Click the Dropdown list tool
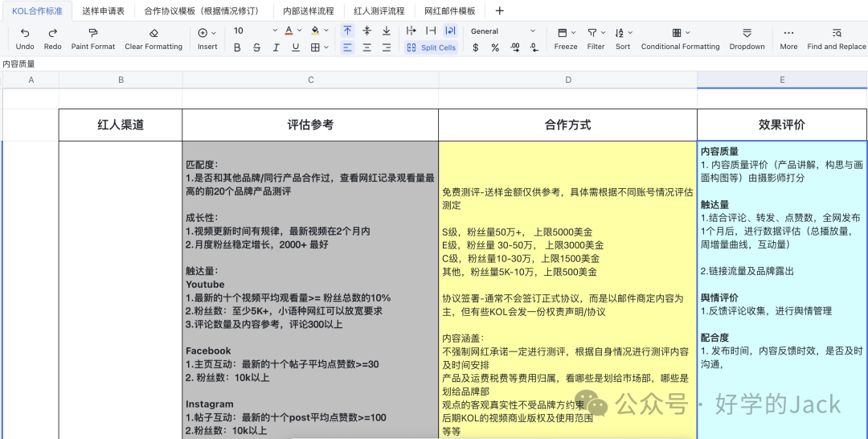868x439 pixels. point(747,39)
